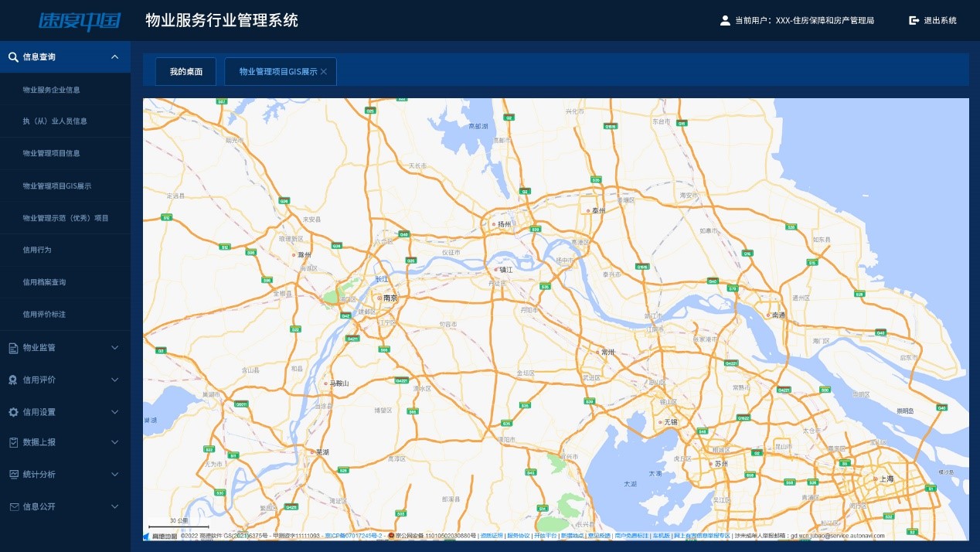
Task: Click the chart icon beside 统计分析
Action: pos(13,474)
